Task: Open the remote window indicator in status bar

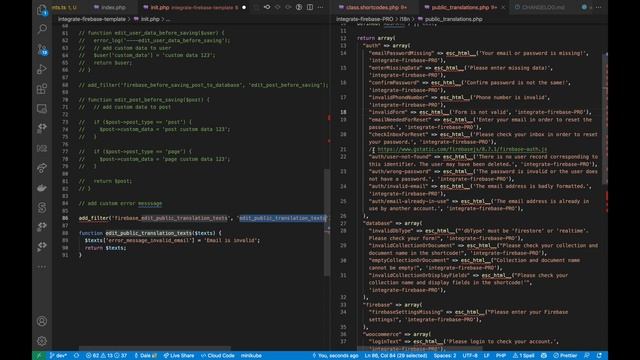Action: coord(38,356)
